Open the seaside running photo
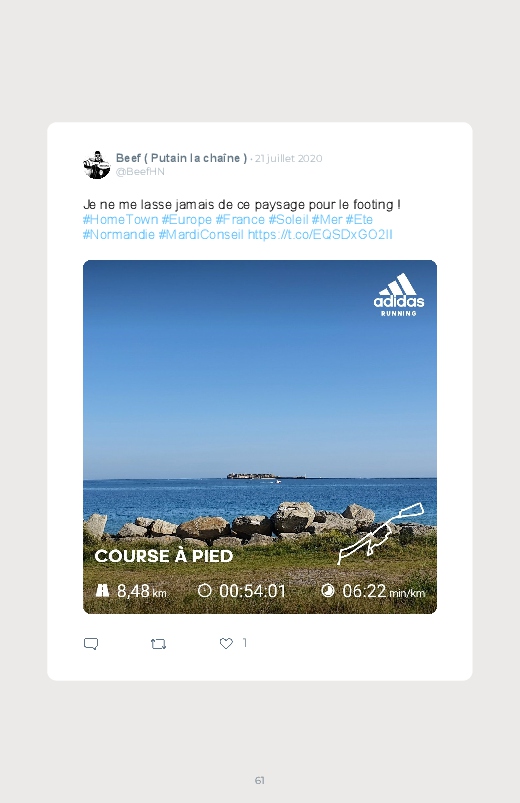 (x=260, y=437)
